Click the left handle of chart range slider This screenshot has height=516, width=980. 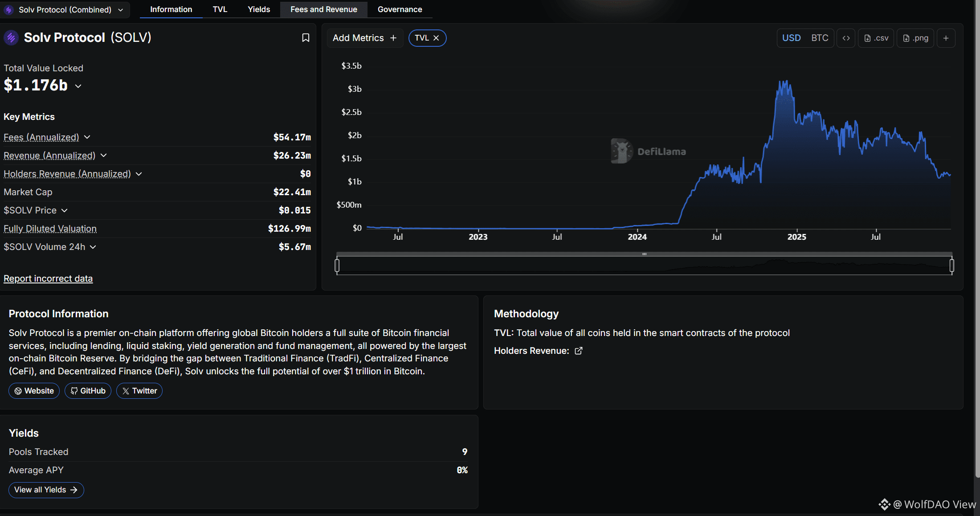337,266
